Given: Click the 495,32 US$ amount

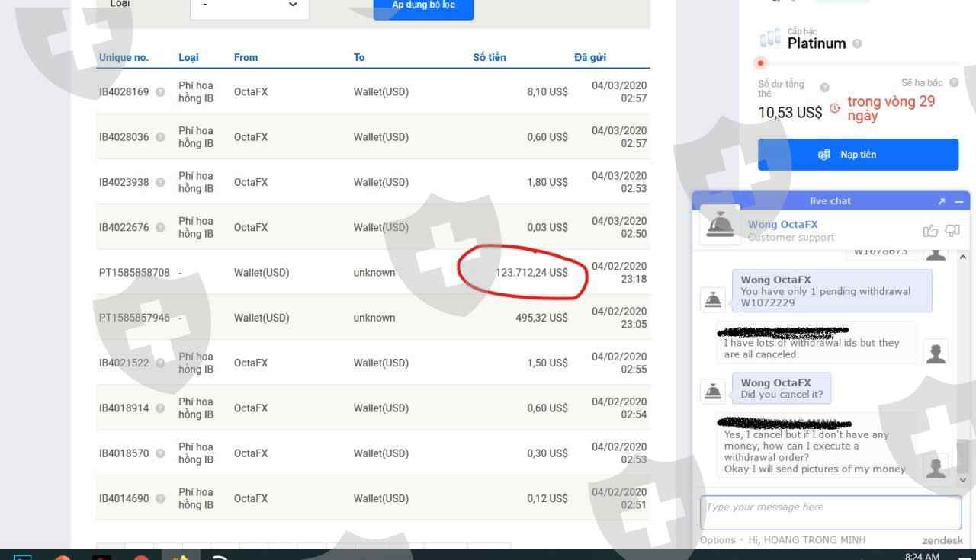Looking at the screenshot, I should (542, 318).
